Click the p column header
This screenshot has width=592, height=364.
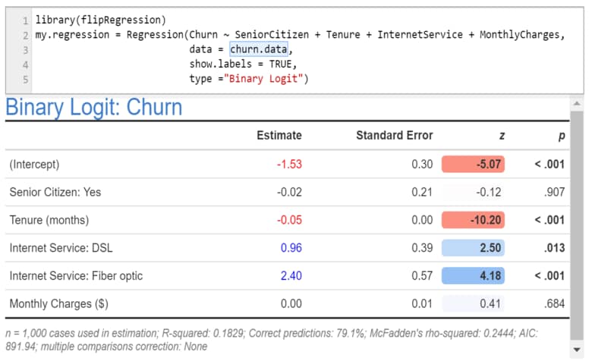562,135
